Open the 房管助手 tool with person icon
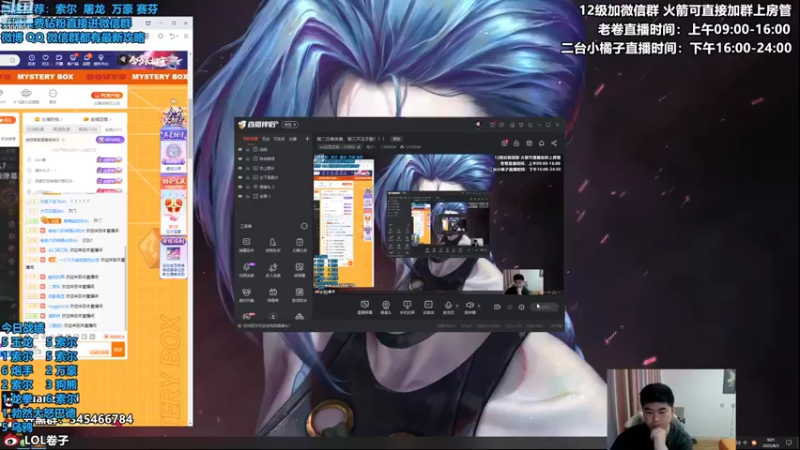 coord(273,244)
